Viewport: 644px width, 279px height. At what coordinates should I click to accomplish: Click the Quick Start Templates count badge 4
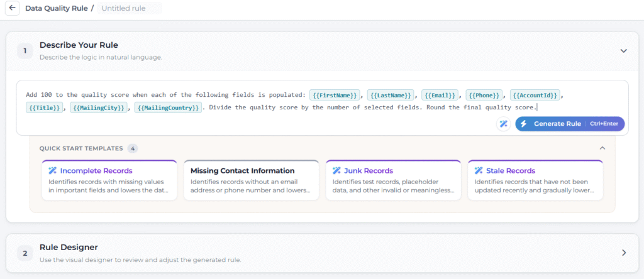pyautogui.click(x=132, y=148)
